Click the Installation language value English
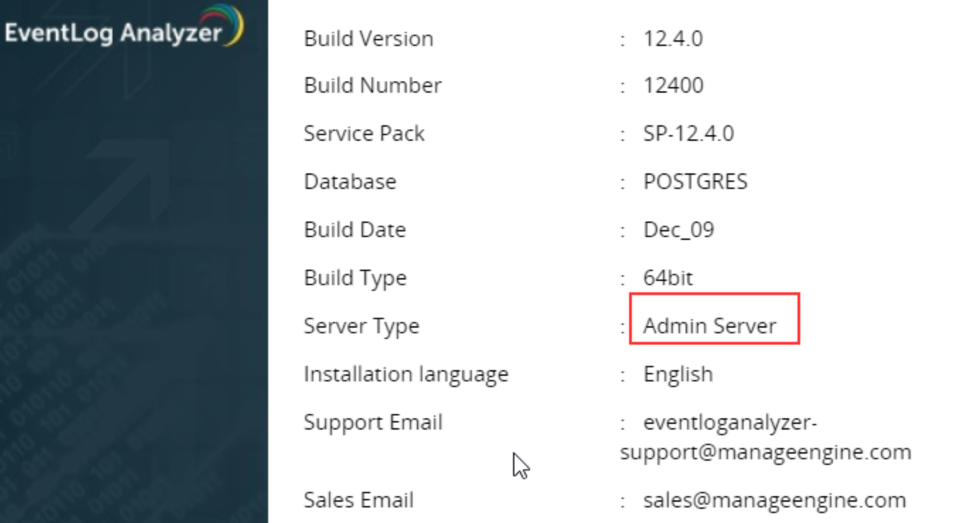 (x=678, y=374)
